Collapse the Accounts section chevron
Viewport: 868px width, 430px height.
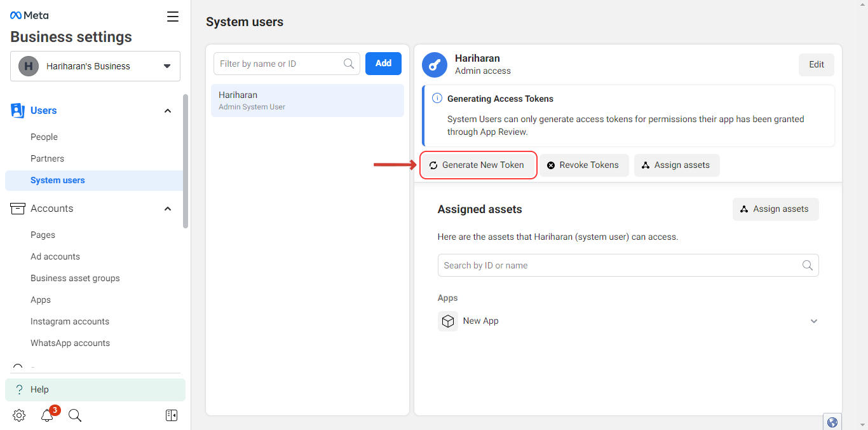click(x=168, y=209)
